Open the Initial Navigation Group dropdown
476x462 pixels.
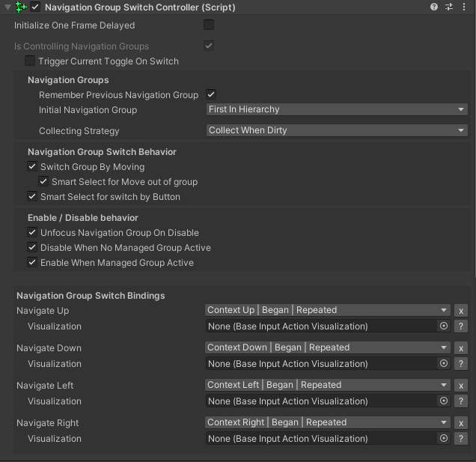point(336,109)
